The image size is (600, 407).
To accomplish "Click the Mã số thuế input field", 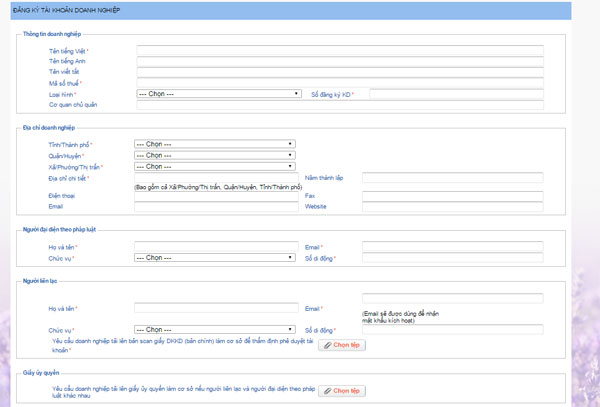I will point(340,83).
